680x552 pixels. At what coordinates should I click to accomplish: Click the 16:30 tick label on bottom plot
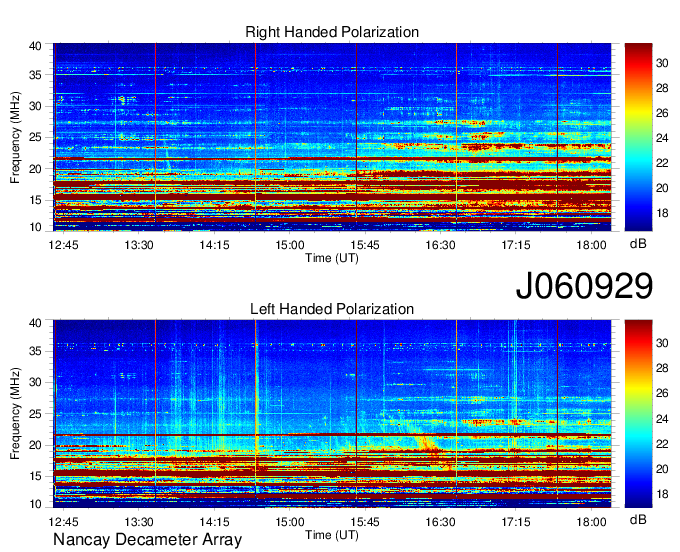tap(440, 521)
